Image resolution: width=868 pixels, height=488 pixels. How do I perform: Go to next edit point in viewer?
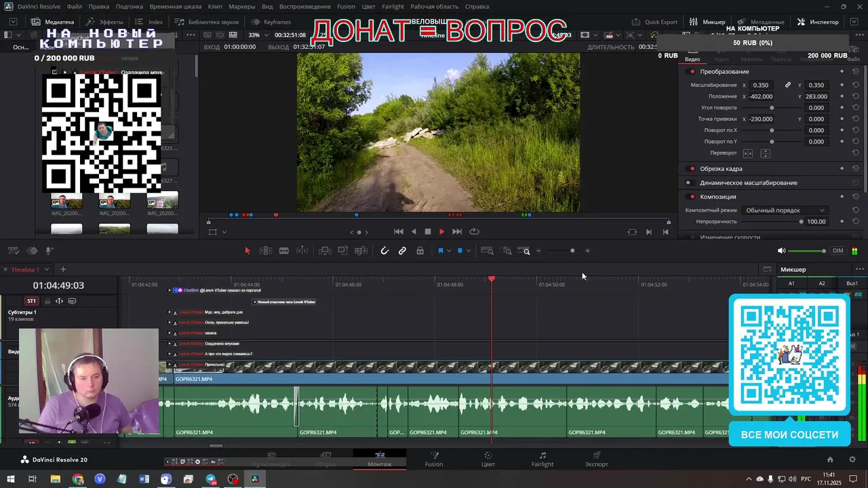pos(649,232)
